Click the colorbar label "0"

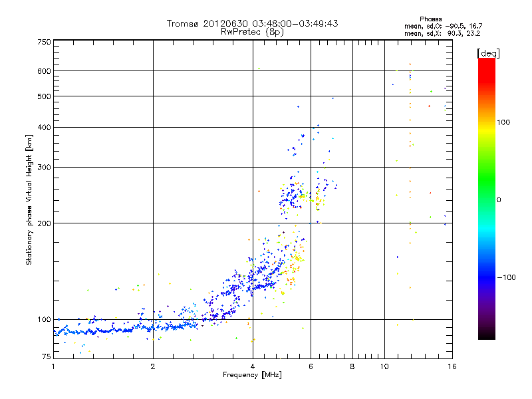pyautogui.click(x=499, y=199)
